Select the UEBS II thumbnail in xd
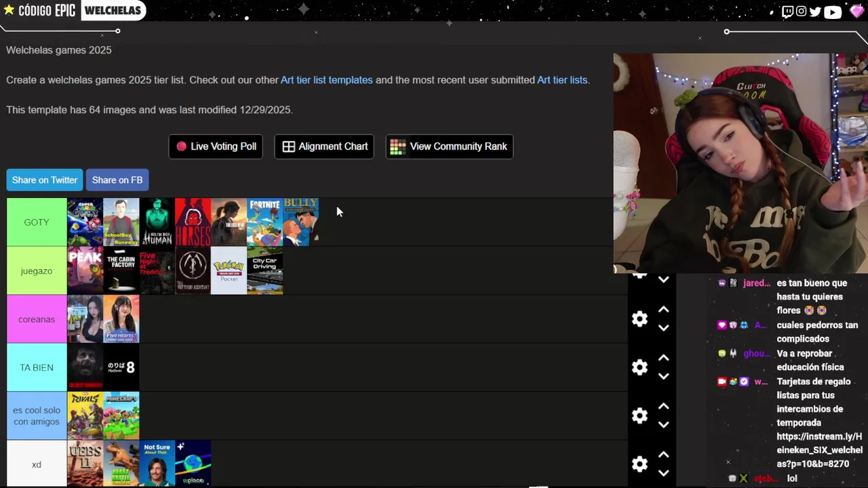 point(85,464)
